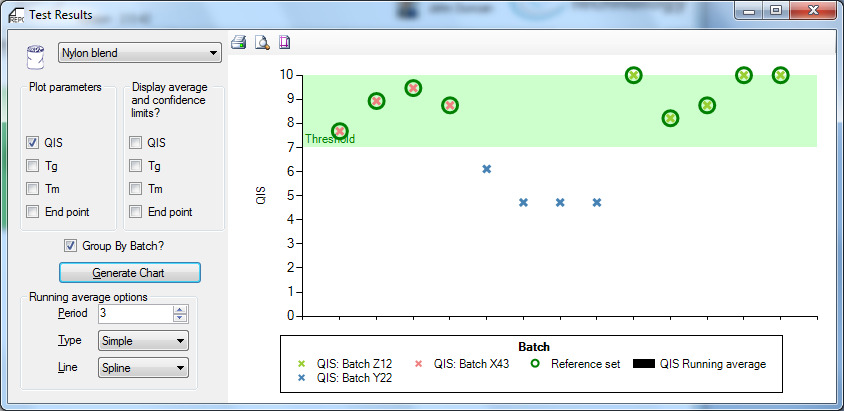Open the Nylon blend material dropdown

tap(140, 53)
